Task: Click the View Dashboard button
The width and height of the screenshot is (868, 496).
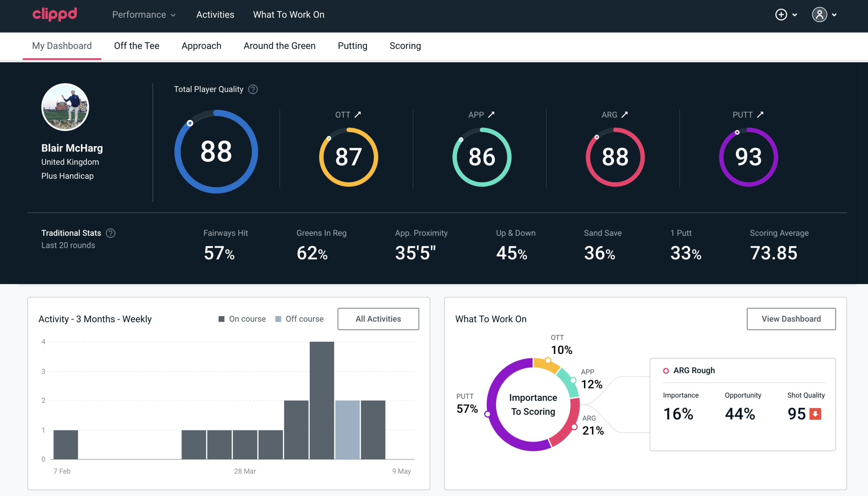Action: pos(790,319)
